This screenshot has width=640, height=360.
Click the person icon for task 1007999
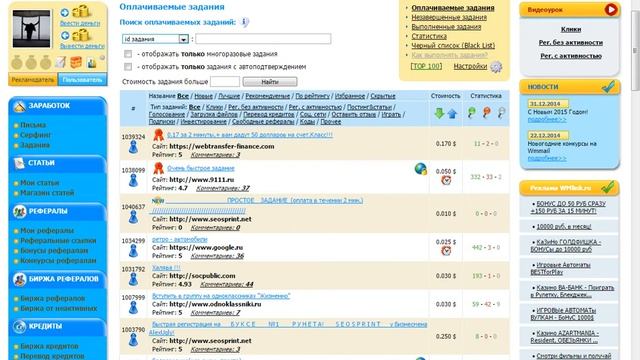[133, 308]
